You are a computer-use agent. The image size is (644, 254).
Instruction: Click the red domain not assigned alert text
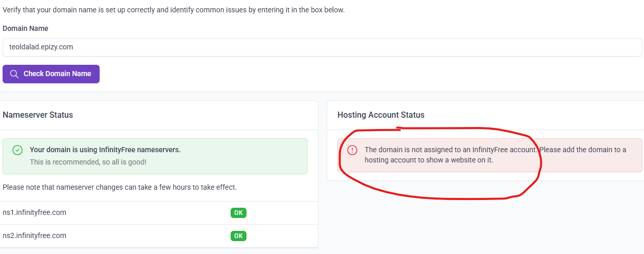coord(496,155)
